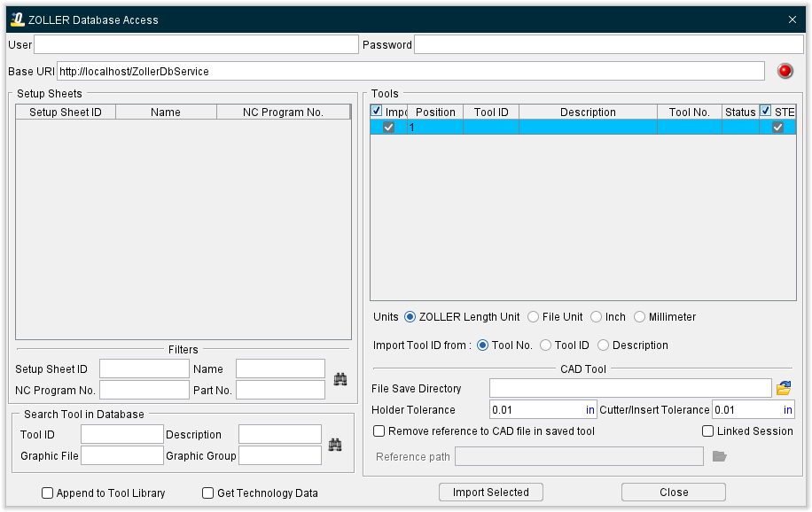The image size is (812, 512).
Task: Click the Setup Sheet ID filter field
Action: (x=144, y=368)
